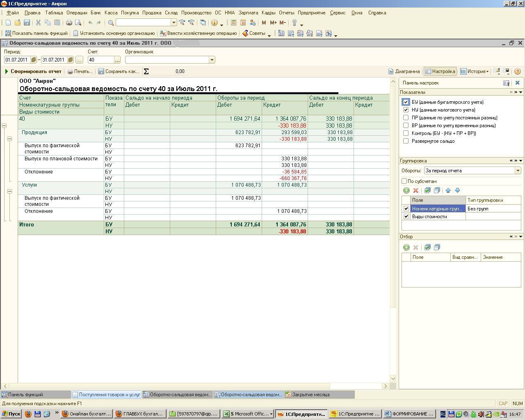Click Сформировать отчет button
The image size is (525, 420).
tap(33, 71)
